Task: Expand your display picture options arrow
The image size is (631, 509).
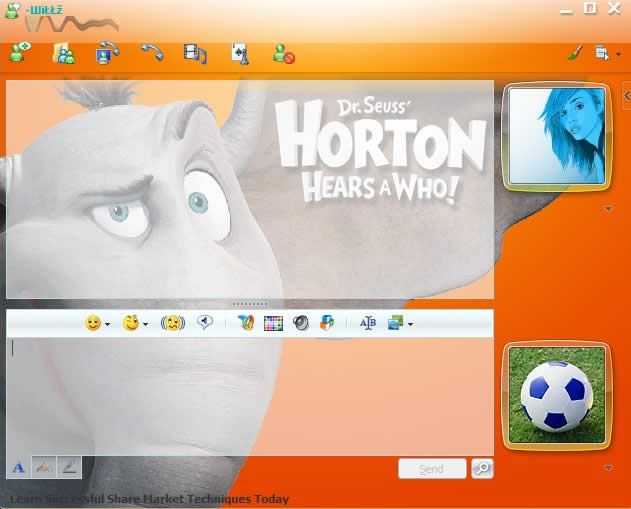Action: [x=608, y=468]
